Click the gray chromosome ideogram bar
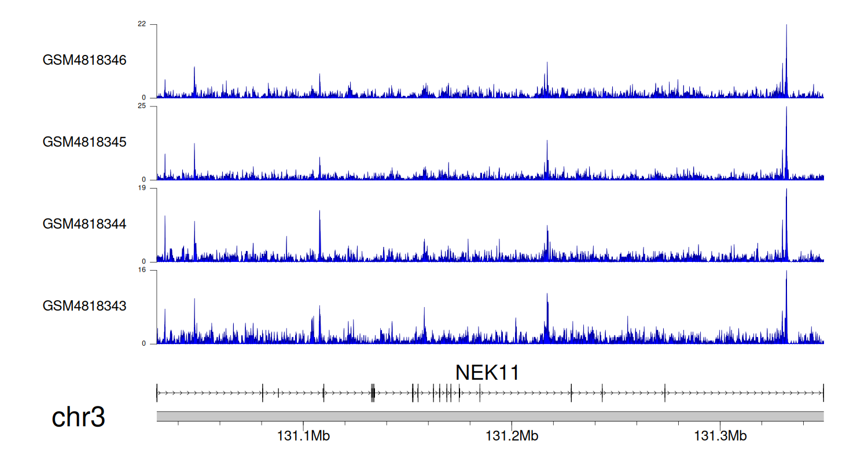868x451 pixels. [x=490, y=416]
